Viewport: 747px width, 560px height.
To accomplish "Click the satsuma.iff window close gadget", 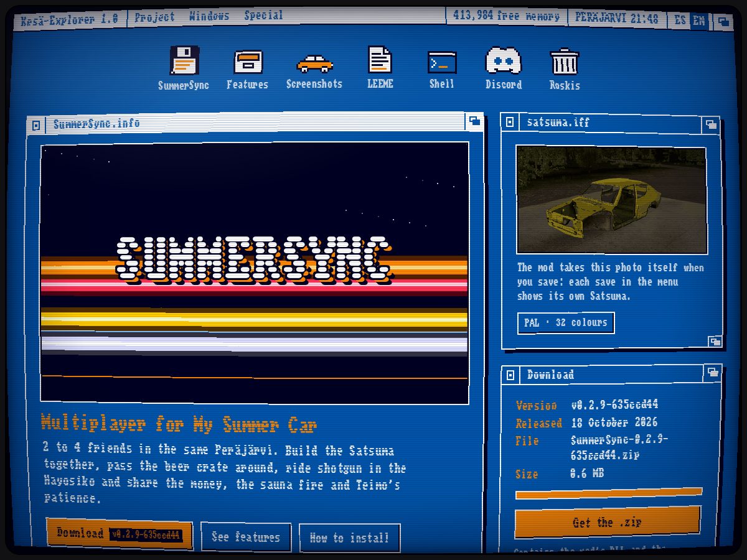I will [510, 123].
